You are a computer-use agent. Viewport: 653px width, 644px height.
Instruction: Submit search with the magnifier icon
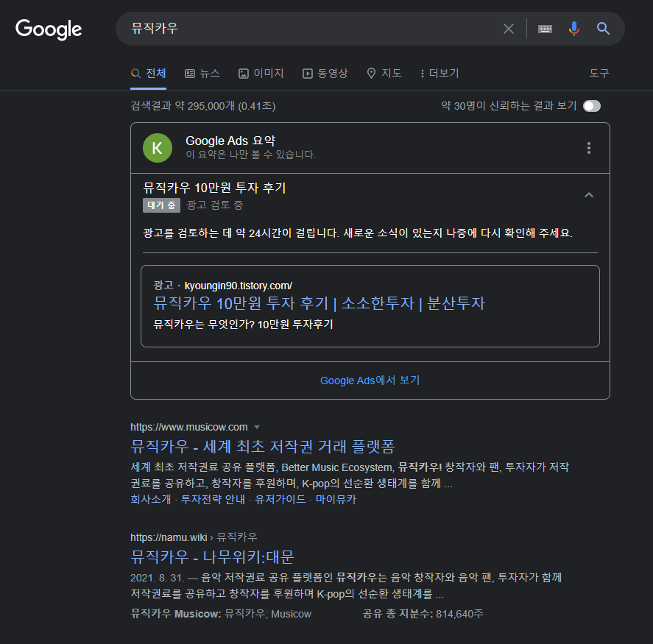(x=603, y=29)
